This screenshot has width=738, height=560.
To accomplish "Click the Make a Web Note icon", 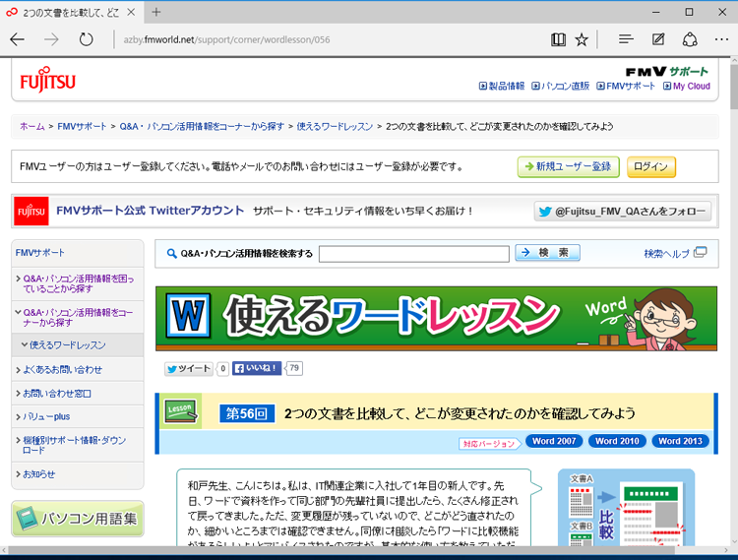I will tap(658, 39).
